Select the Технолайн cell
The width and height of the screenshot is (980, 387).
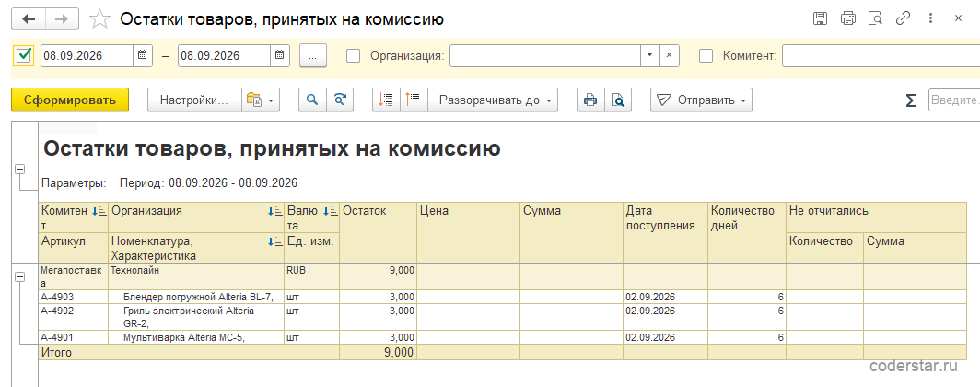196,276
